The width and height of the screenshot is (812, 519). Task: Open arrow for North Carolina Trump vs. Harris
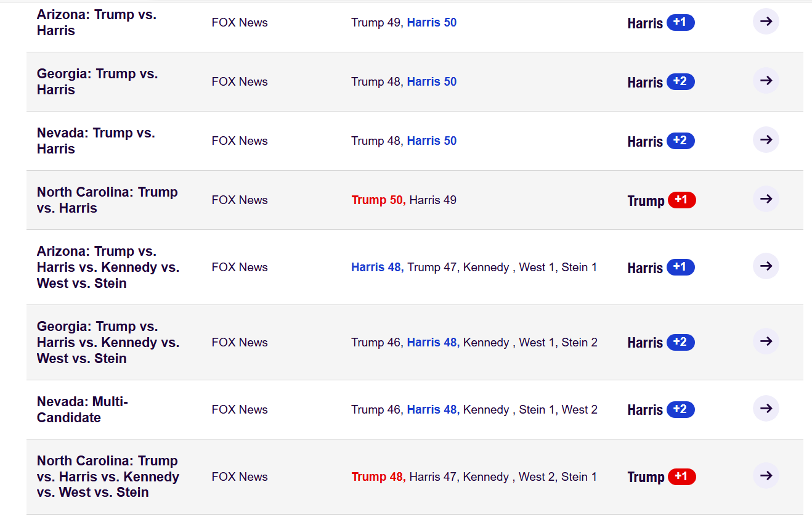[766, 199]
